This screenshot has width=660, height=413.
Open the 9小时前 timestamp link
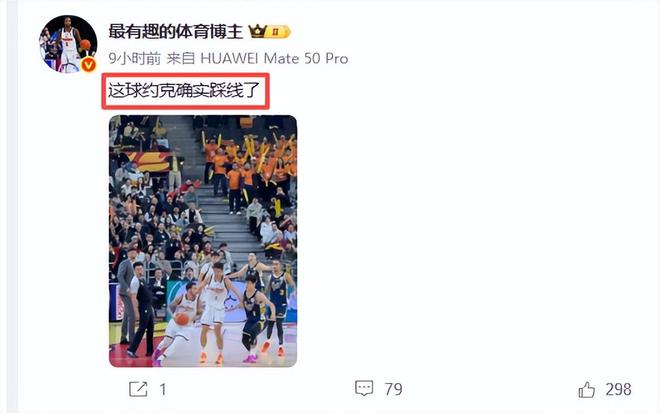tap(135, 58)
